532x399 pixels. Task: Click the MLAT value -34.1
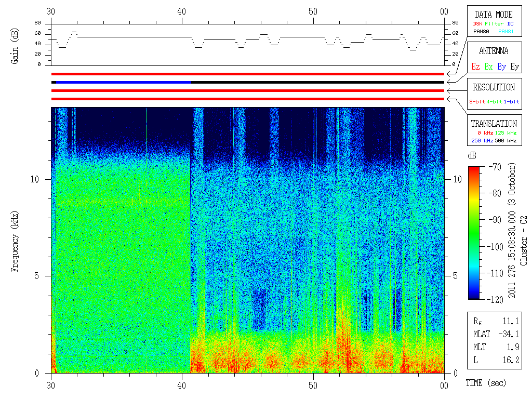click(509, 334)
